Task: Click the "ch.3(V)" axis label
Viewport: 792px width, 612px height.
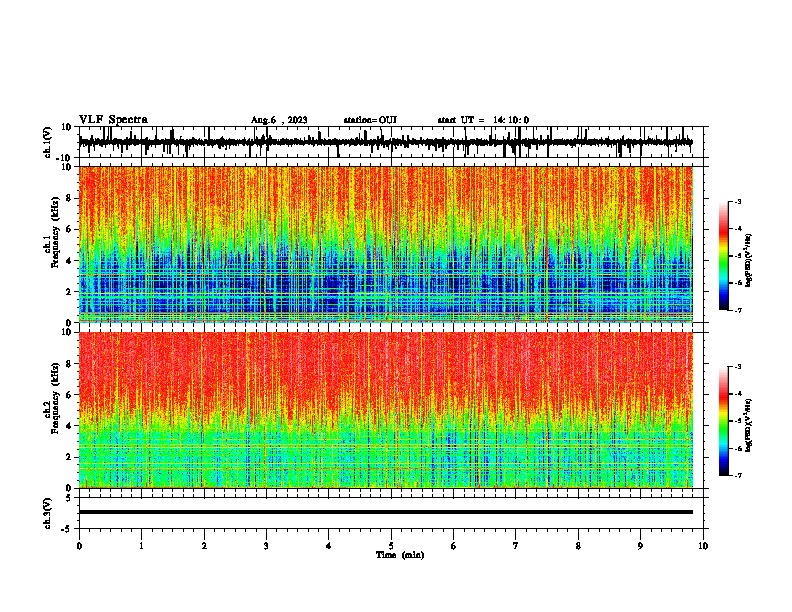Action: coord(48,514)
